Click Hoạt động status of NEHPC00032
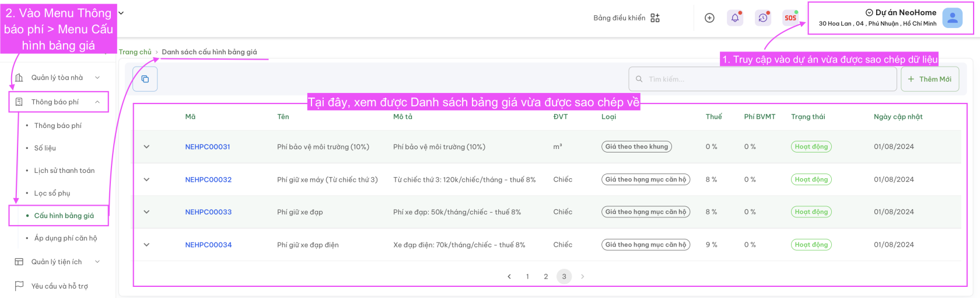Image resolution: width=980 pixels, height=298 pixels. click(x=811, y=179)
